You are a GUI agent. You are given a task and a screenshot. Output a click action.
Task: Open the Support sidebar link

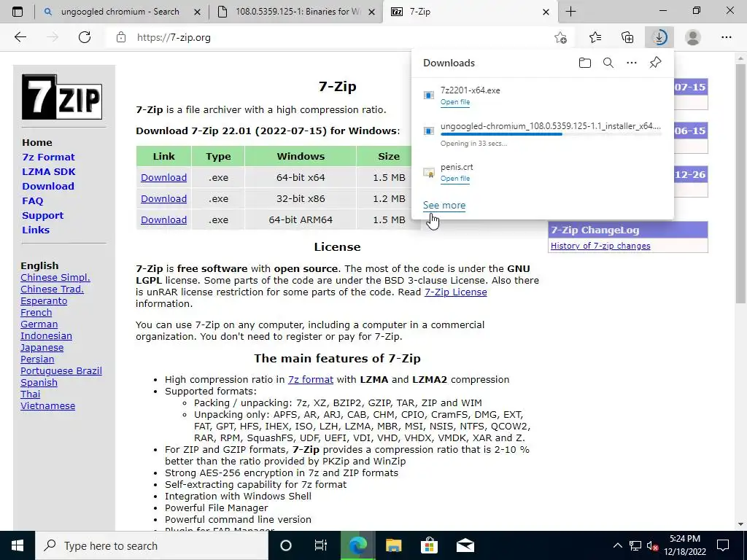[42, 215]
